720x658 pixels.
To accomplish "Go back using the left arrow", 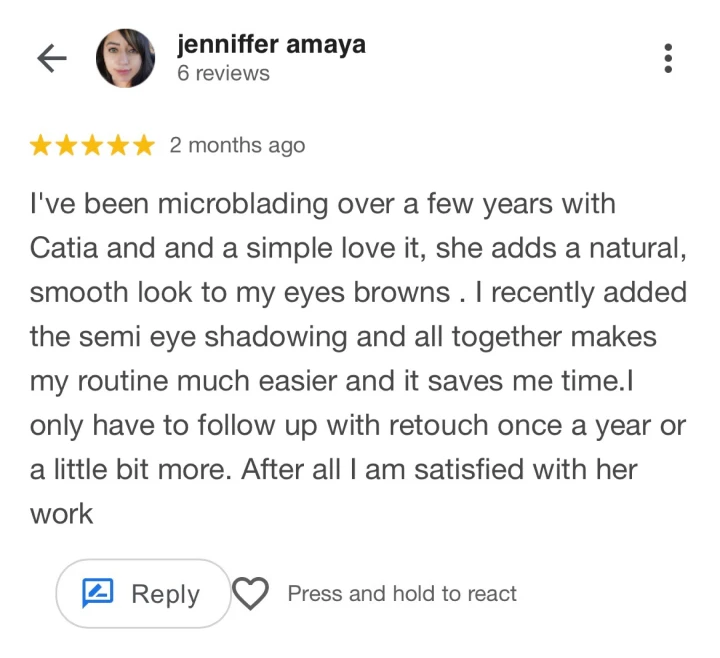I will click(x=51, y=59).
